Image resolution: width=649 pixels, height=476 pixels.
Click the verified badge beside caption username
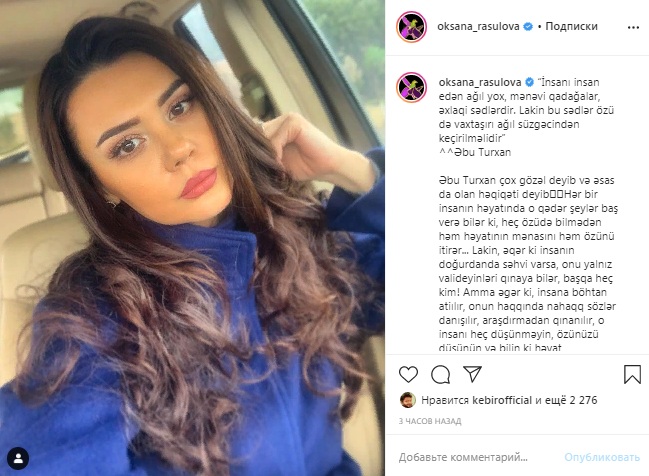(x=529, y=82)
